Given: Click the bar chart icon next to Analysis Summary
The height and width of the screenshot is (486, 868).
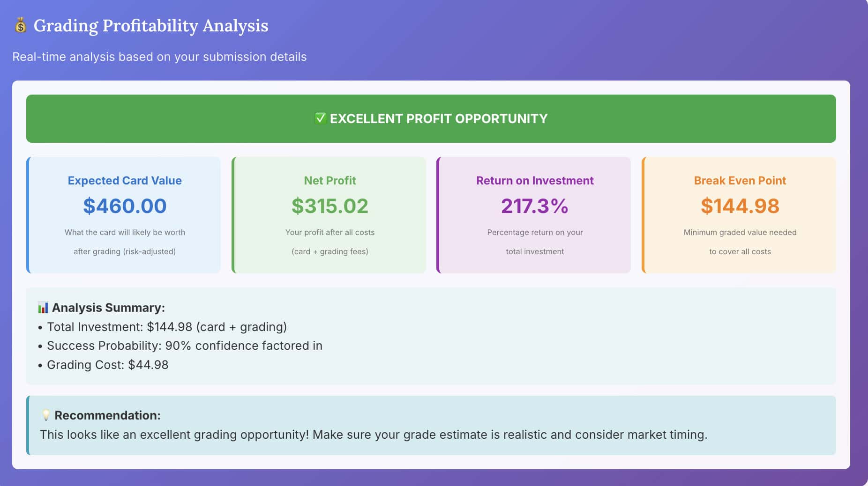Looking at the screenshot, I should click(43, 308).
